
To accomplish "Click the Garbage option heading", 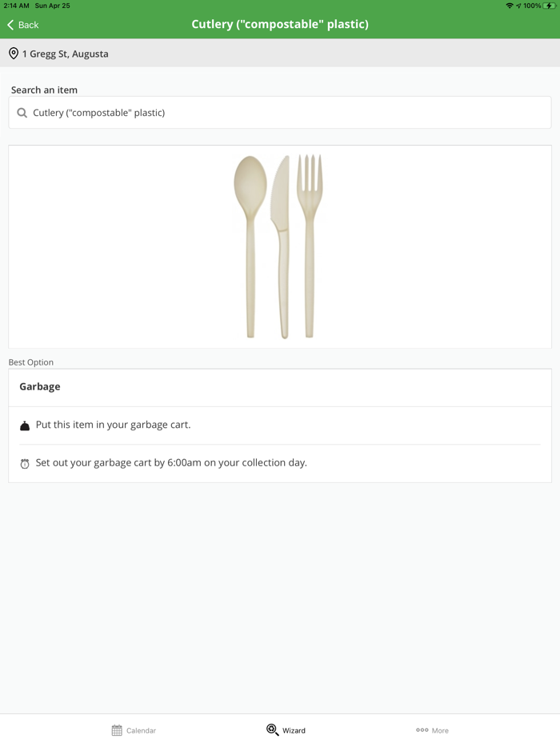I will pyautogui.click(x=40, y=386).
